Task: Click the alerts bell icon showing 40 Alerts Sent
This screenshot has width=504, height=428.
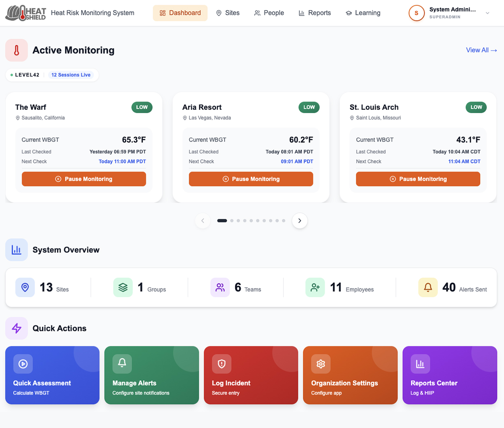Action: [427, 287]
